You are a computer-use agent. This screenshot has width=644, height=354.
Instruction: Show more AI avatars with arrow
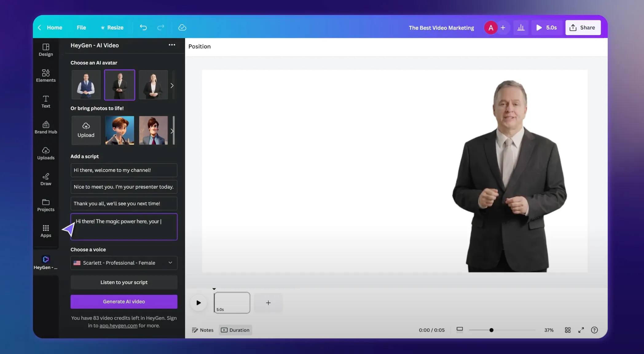click(x=172, y=85)
